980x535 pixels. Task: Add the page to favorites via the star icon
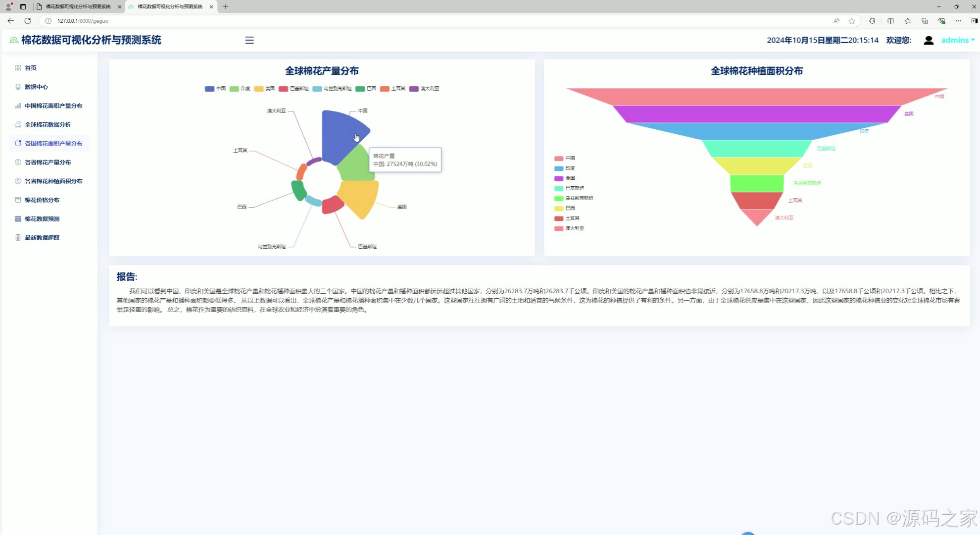(x=852, y=21)
